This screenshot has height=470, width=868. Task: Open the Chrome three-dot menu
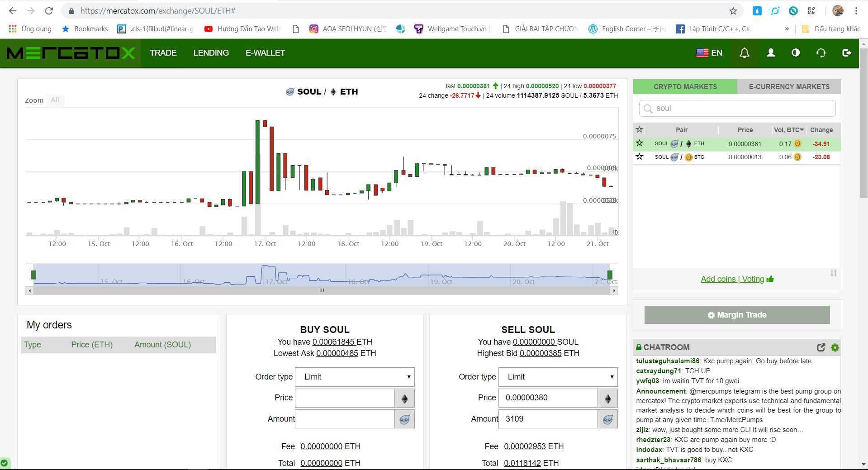coord(856,11)
